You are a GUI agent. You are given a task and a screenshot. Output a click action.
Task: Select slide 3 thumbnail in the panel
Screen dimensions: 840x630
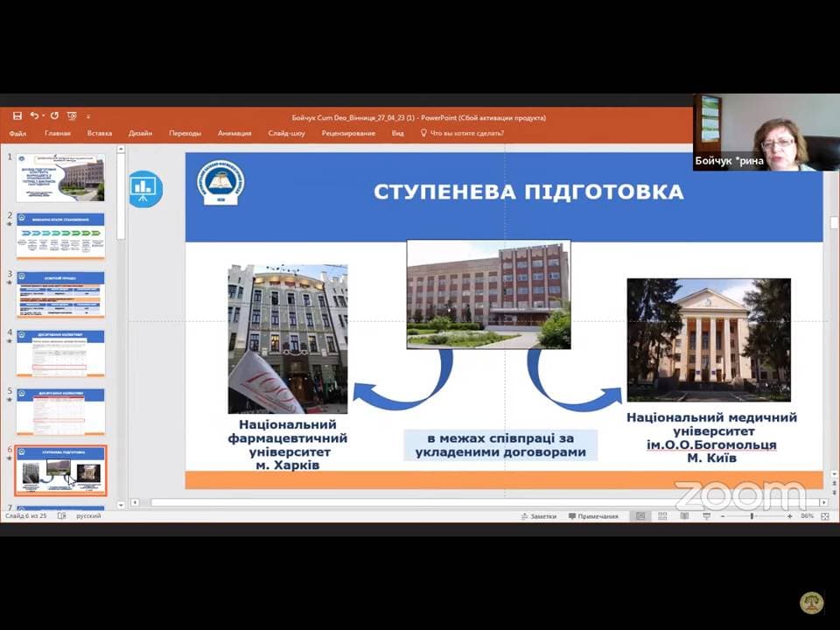(60, 295)
